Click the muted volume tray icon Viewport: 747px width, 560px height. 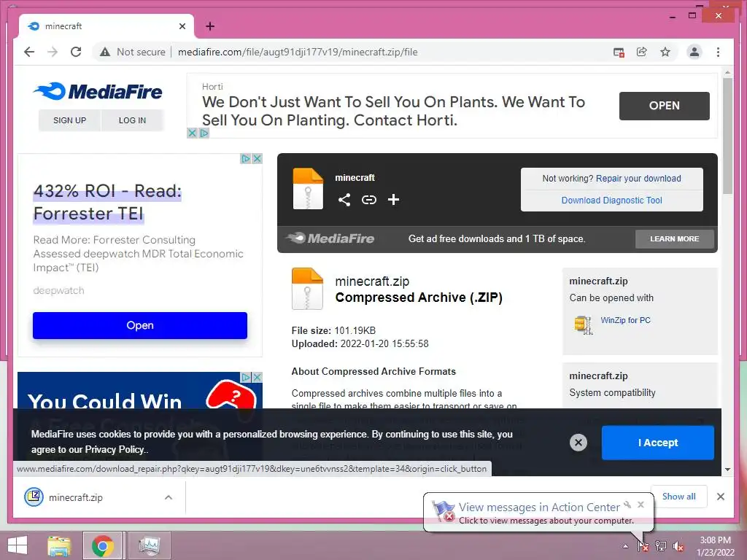point(678,546)
